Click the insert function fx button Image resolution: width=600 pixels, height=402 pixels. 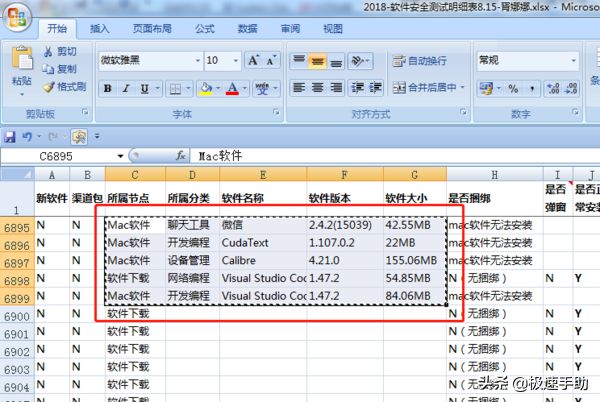(181, 156)
